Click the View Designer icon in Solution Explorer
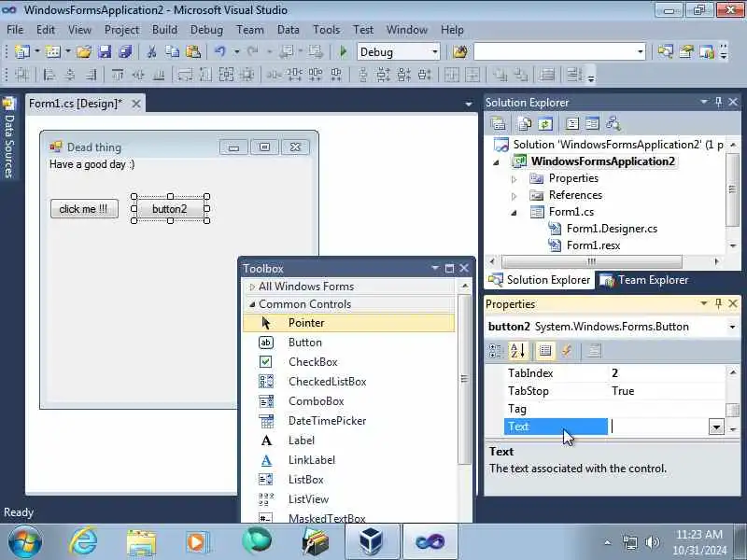Viewport: 747px width, 560px height. point(592,124)
